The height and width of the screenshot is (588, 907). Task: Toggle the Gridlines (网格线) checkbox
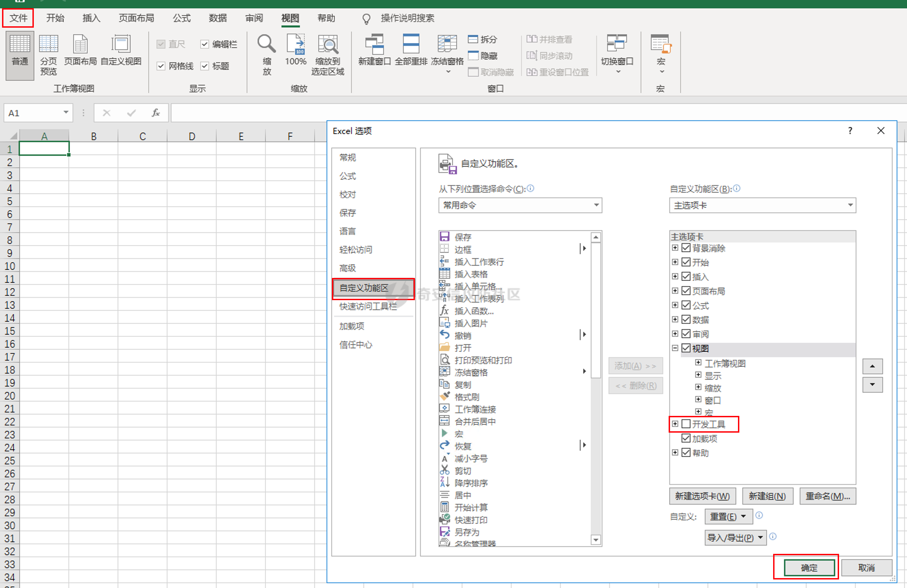(161, 66)
